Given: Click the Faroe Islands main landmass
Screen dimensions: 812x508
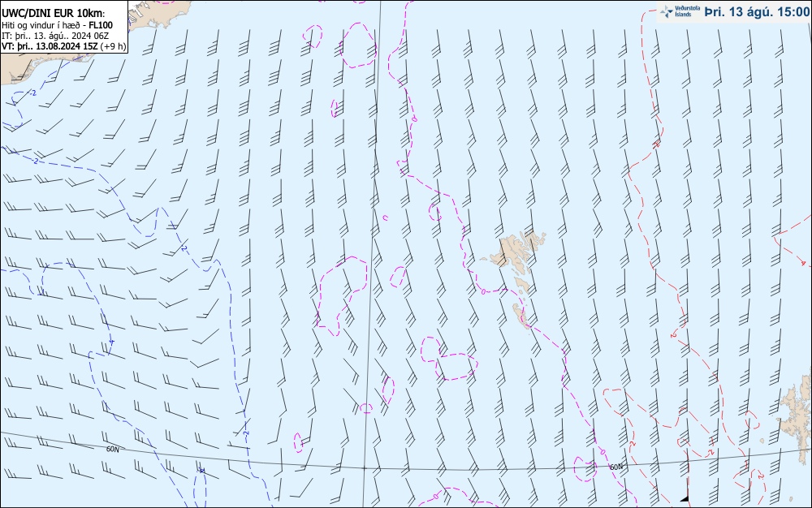Looking at the screenshot, I should pyautogui.click(x=516, y=251).
